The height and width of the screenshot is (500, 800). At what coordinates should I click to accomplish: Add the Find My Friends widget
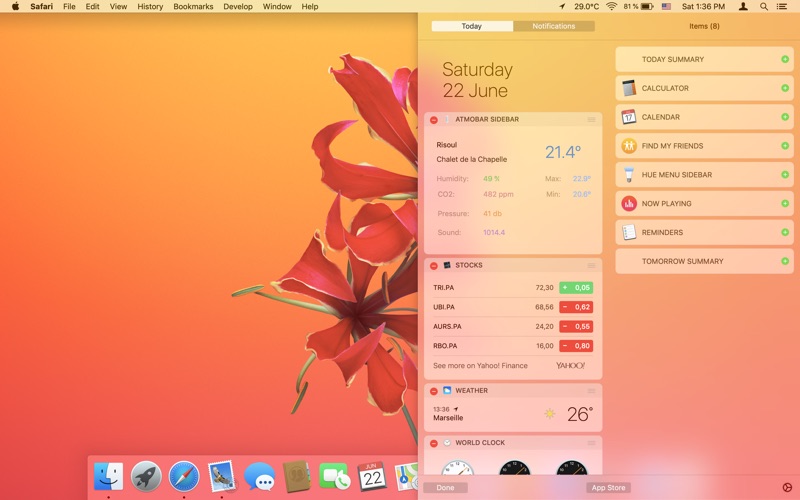point(785,146)
